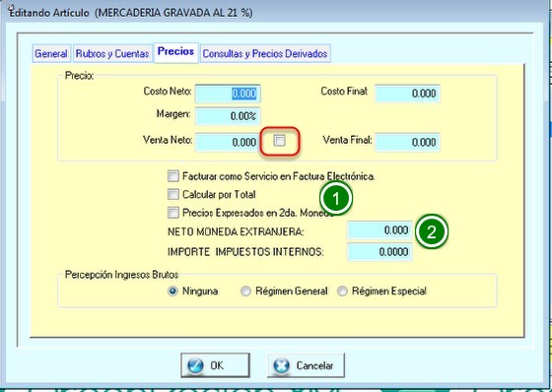The width and height of the screenshot is (552, 392).
Task: Choose the Régimen General radio option
Action: [x=245, y=292]
